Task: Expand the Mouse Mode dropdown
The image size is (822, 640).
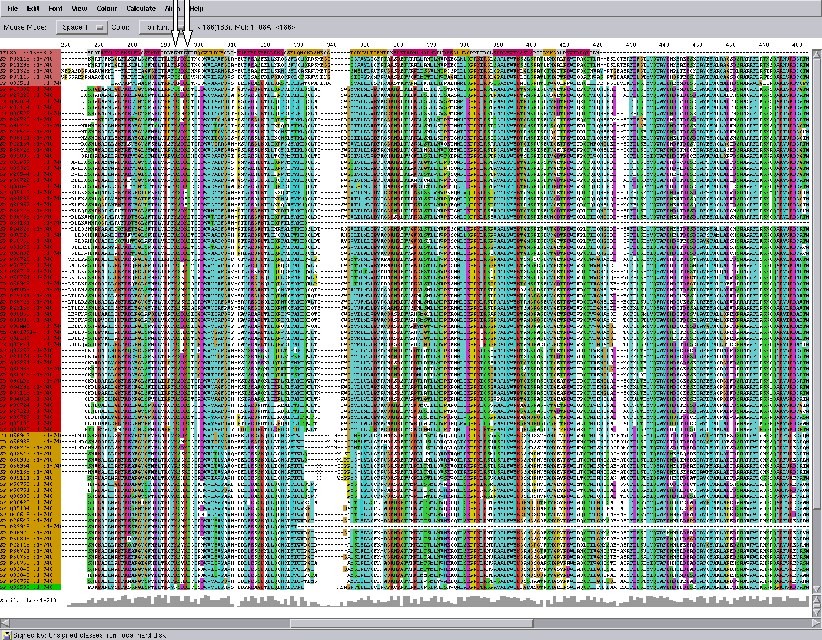Action: tap(82, 27)
